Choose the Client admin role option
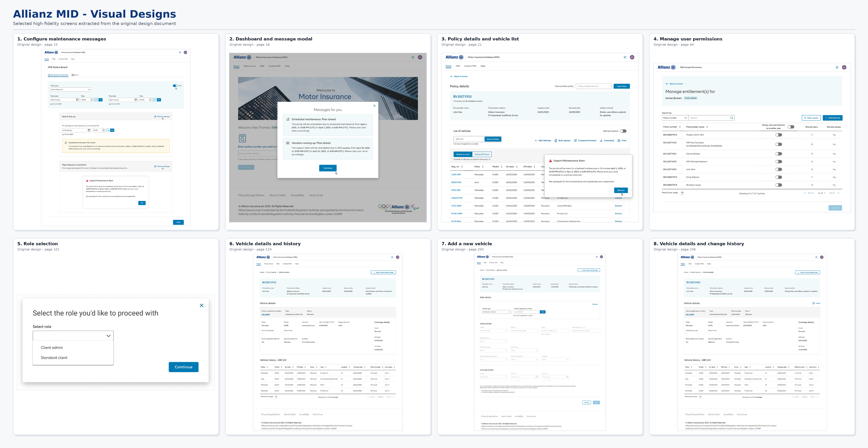The image size is (868, 448). [x=52, y=348]
